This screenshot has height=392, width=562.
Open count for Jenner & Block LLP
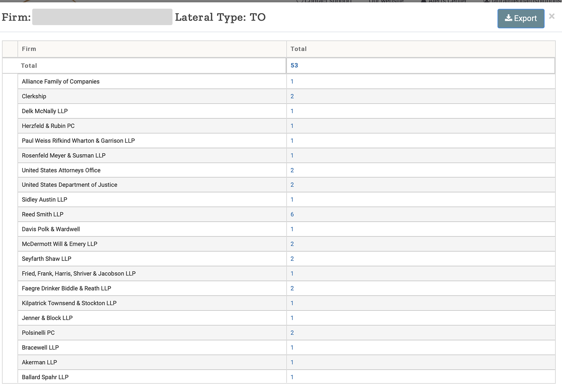point(292,318)
